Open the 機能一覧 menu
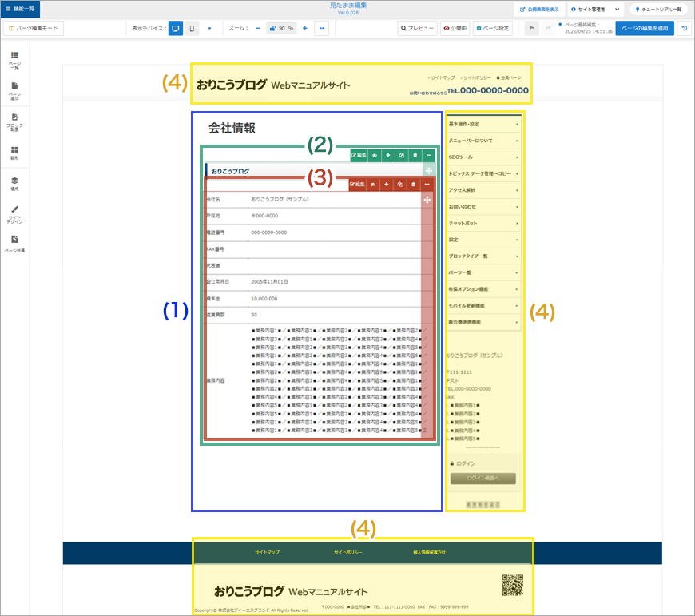The height and width of the screenshot is (616, 695). 20,9
